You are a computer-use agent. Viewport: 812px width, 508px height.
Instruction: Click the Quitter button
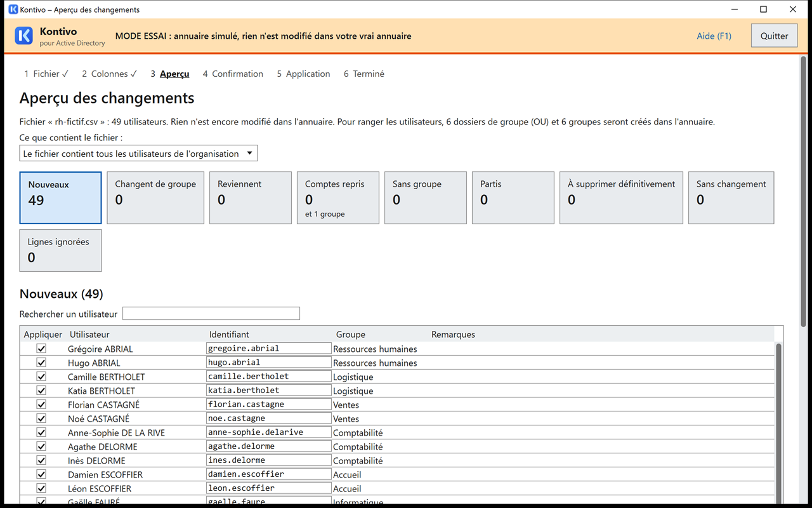774,36
